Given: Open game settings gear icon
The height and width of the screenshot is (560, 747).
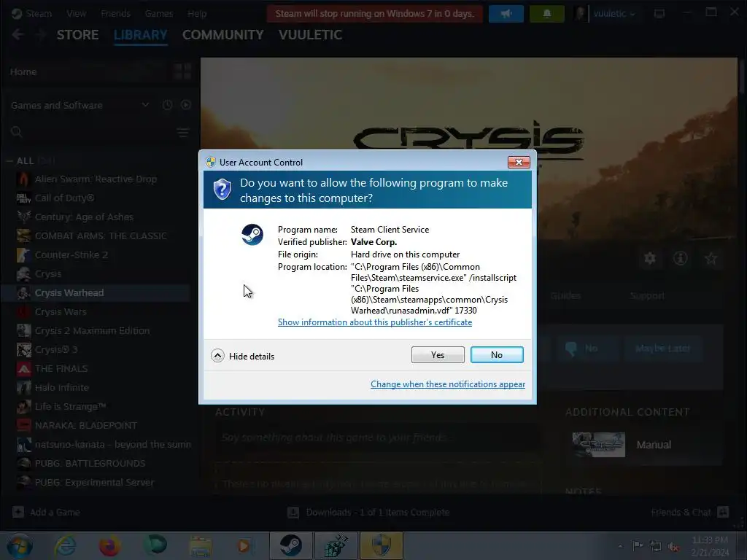Looking at the screenshot, I should point(650,259).
